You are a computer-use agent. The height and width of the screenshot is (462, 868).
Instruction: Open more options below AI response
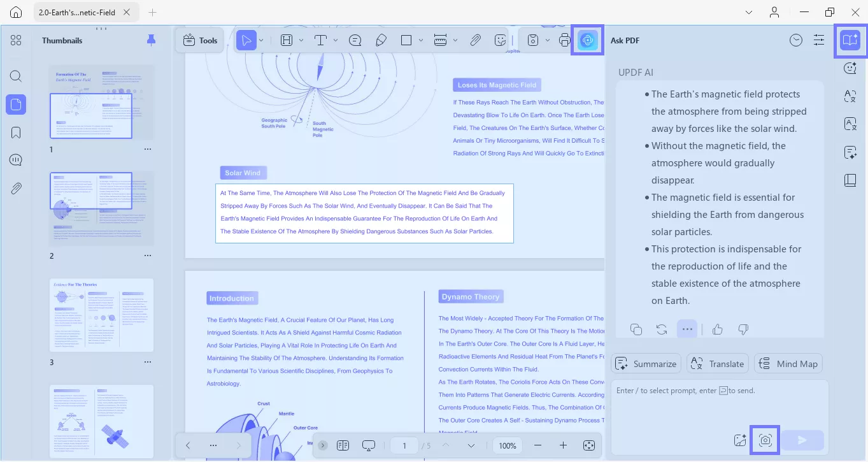pyautogui.click(x=687, y=329)
